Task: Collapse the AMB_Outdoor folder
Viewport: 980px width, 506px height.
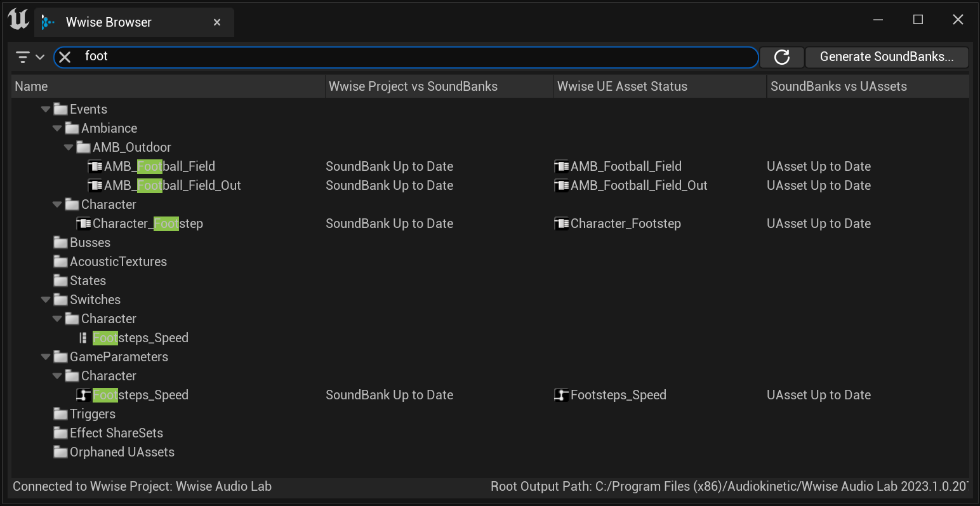Action: point(68,147)
